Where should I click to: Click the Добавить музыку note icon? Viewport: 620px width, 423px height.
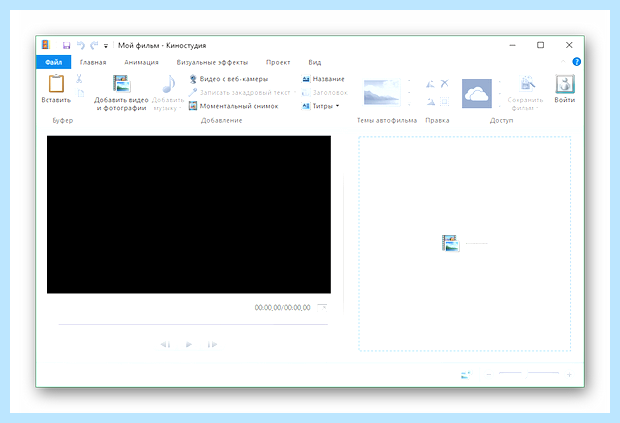168,85
